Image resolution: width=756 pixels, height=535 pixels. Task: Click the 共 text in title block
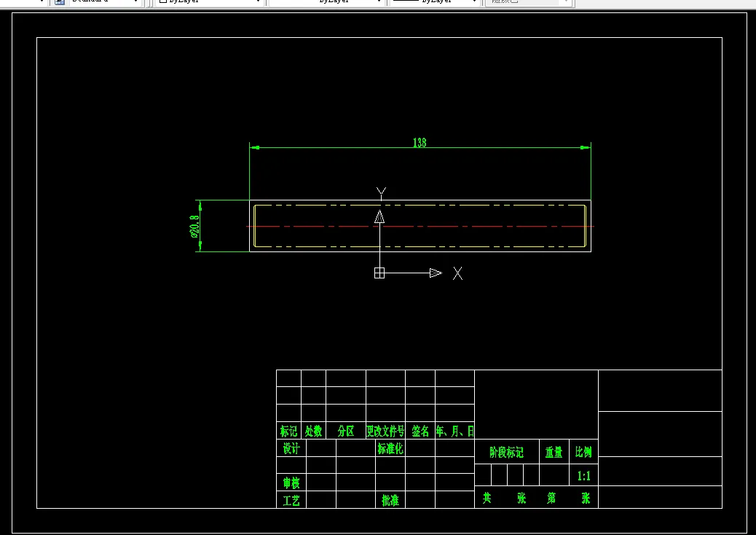coord(487,498)
